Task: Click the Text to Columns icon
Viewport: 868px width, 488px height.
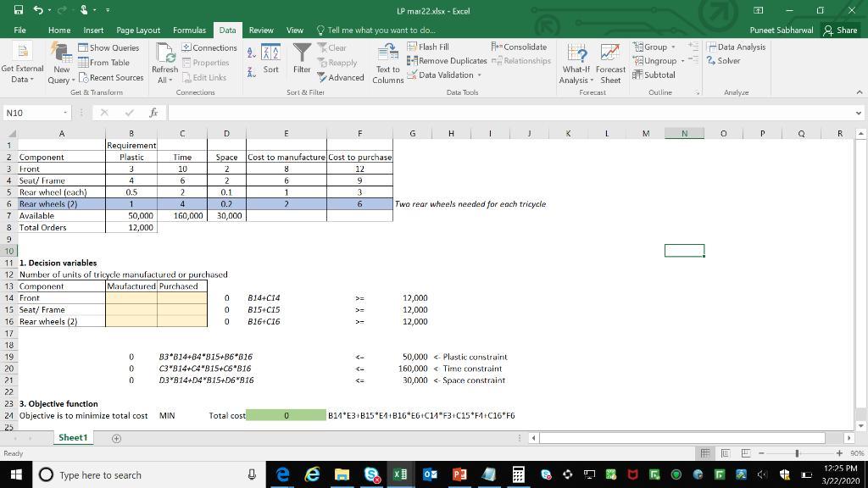Action: (x=387, y=64)
